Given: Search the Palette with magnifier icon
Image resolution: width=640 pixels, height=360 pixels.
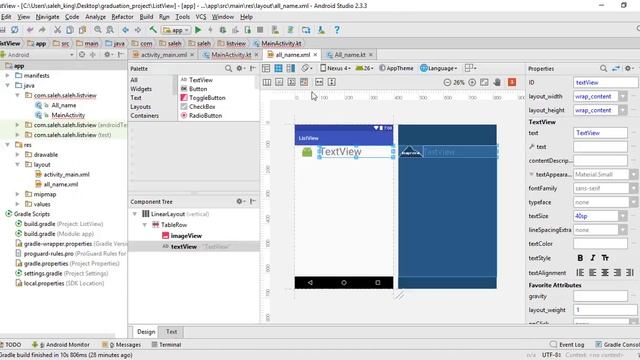Looking at the screenshot, I should coord(229,68).
